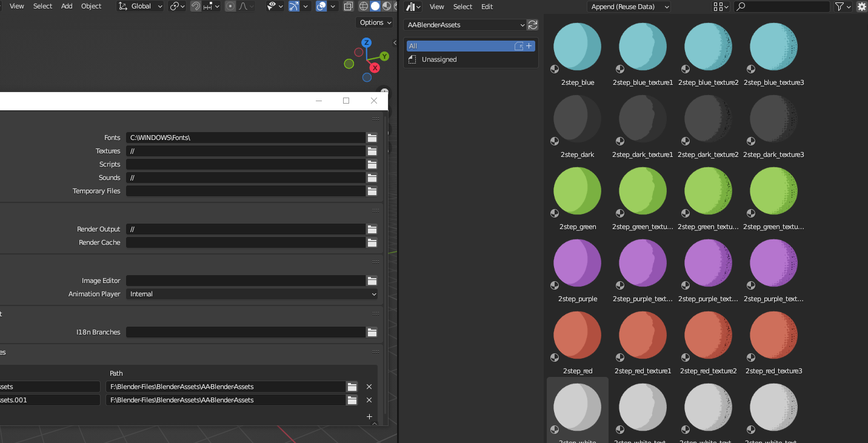Select the All catalog row
This screenshot has width=868, height=443.
pos(470,46)
